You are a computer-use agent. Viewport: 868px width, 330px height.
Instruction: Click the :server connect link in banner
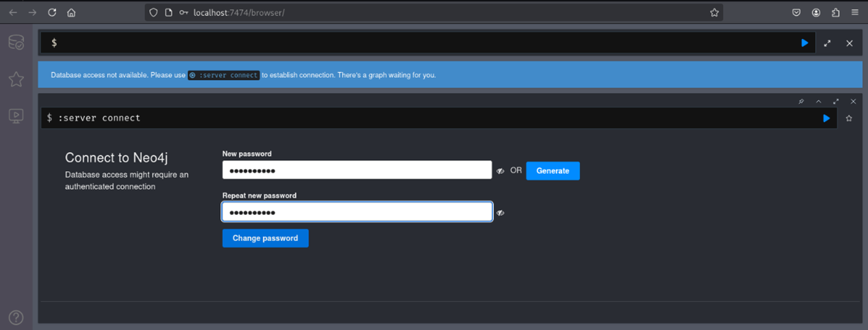tap(224, 75)
